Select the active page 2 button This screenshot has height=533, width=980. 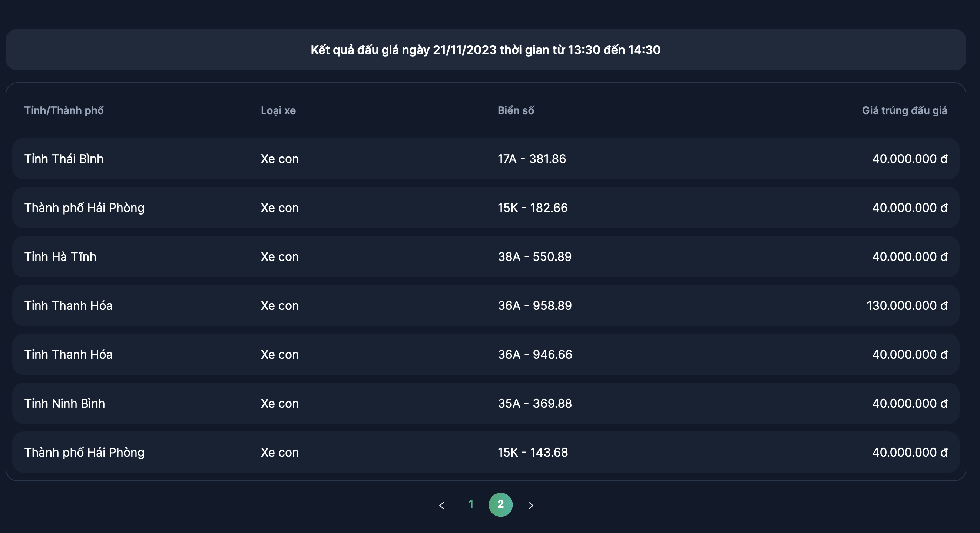pyautogui.click(x=500, y=504)
